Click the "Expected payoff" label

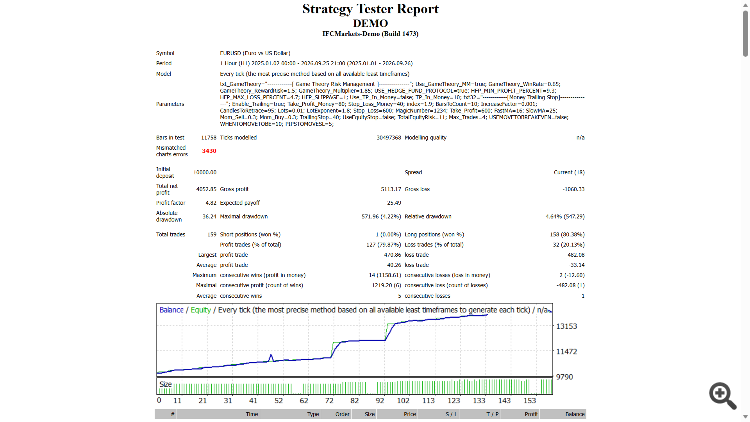pyautogui.click(x=240, y=203)
